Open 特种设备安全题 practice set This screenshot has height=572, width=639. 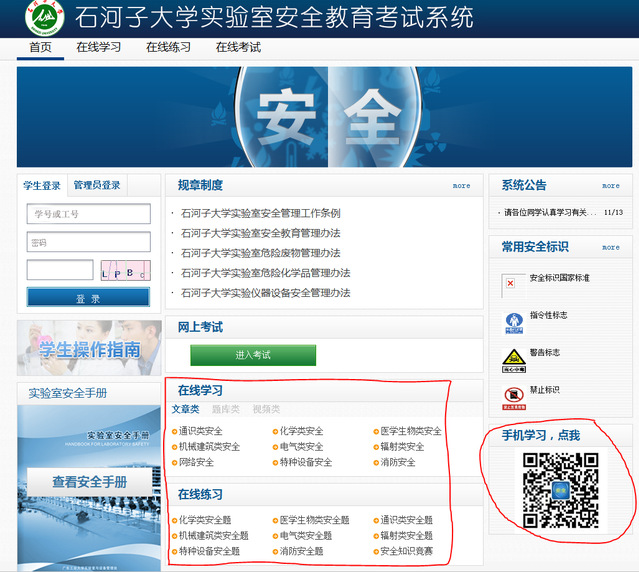tap(209, 552)
